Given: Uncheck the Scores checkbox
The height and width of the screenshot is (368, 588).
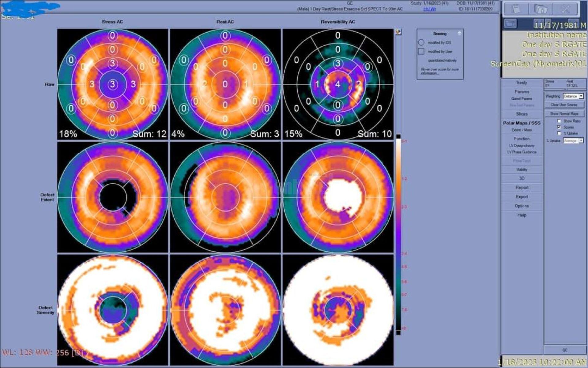Looking at the screenshot, I should 559,127.
